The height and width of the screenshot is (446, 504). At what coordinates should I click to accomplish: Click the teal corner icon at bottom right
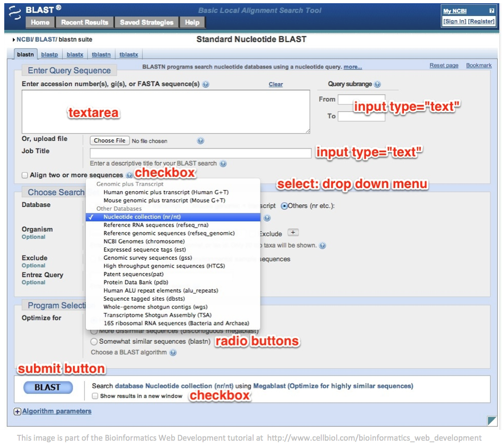coord(492,421)
